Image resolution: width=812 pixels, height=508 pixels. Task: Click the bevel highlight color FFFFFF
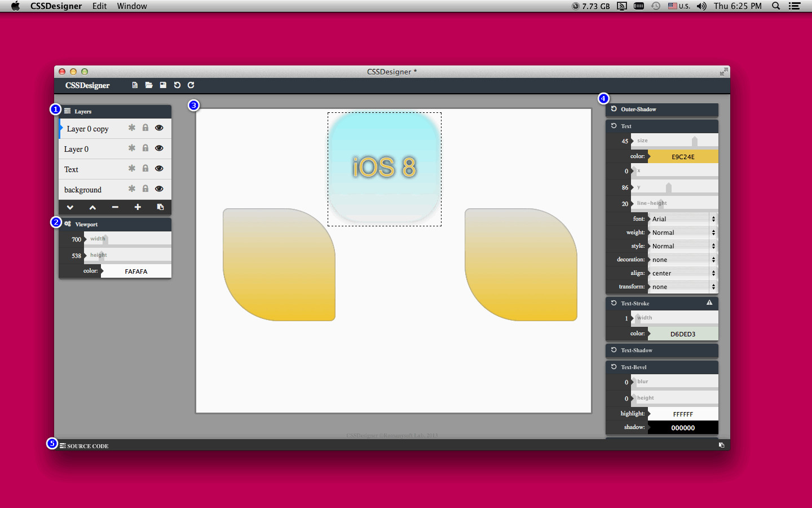(683, 414)
